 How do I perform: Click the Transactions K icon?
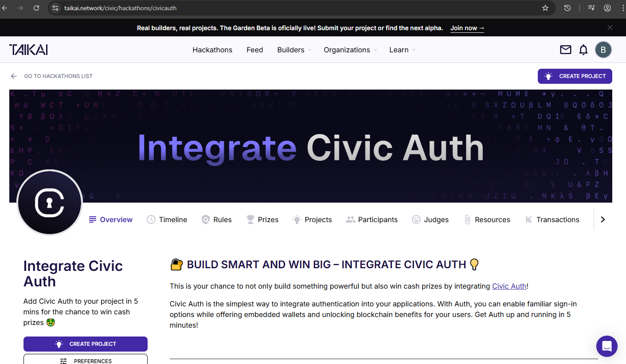(x=528, y=219)
